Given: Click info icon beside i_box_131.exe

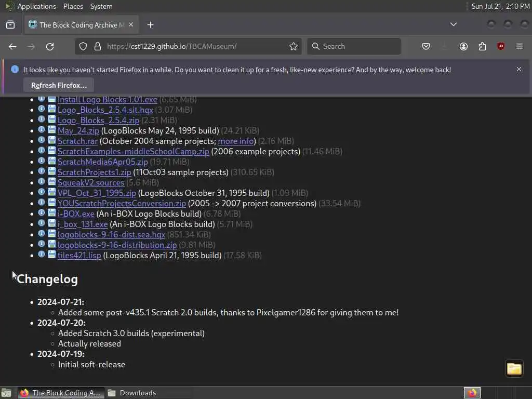Looking at the screenshot, I should tap(42, 223).
